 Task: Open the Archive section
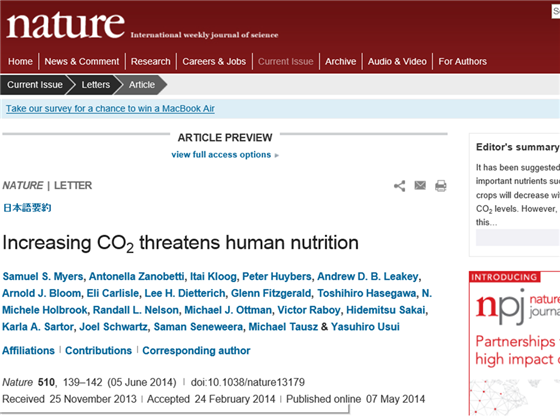click(341, 61)
